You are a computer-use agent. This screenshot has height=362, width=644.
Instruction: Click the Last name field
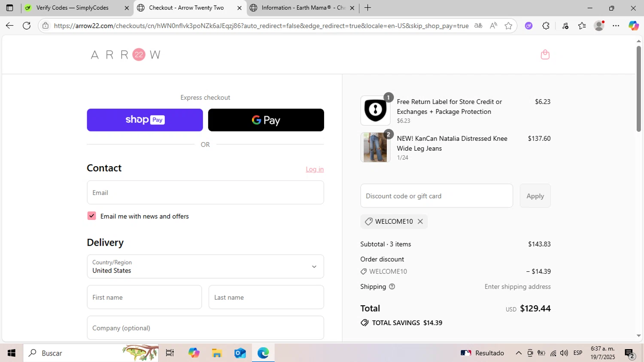[266, 297]
